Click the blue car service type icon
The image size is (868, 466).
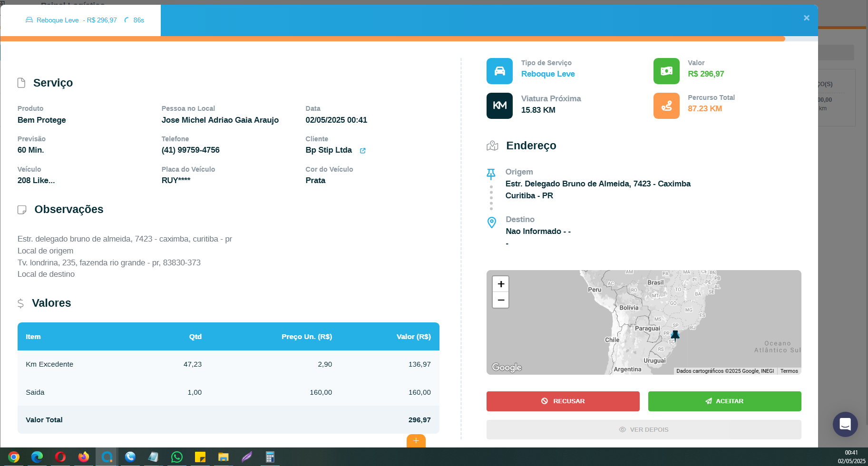pos(499,71)
